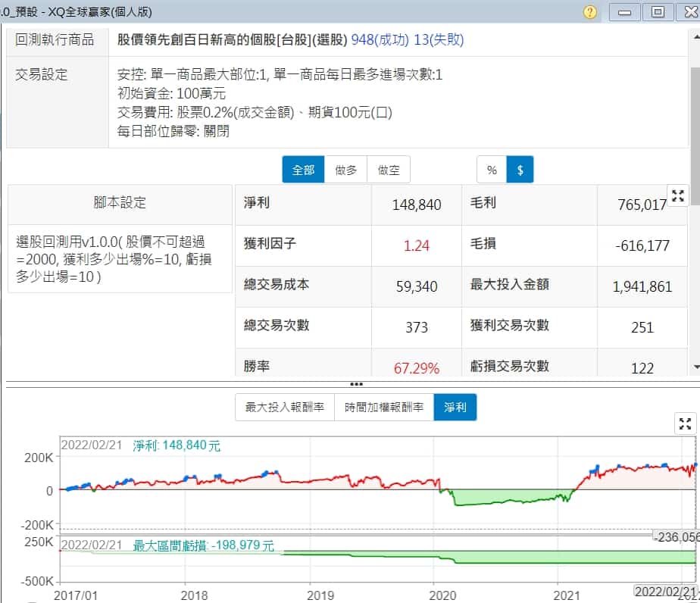Close the XQ window
This screenshot has height=603, width=700.
coord(689,11)
